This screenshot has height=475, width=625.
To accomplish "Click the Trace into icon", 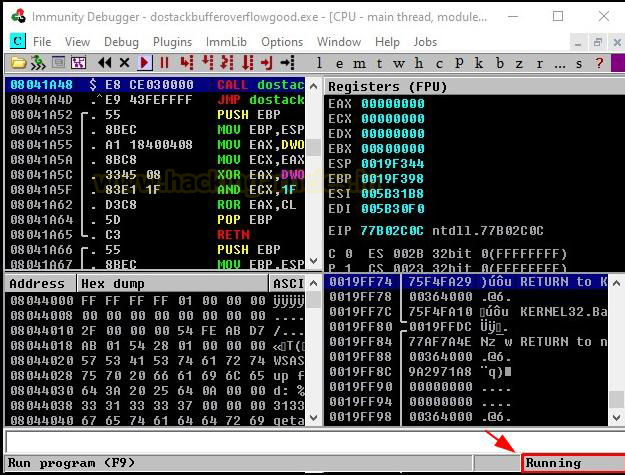I will coord(227,63).
